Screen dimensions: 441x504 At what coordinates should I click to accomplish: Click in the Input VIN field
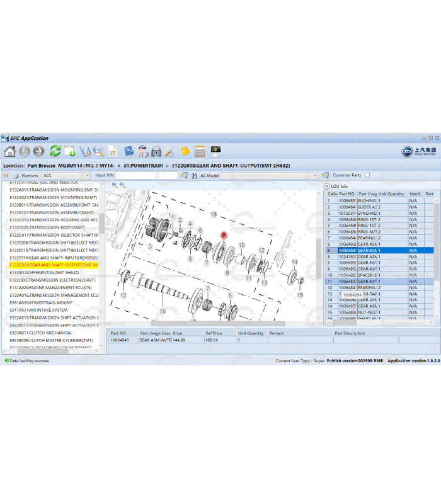pyautogui.click(x=147, y=175)
